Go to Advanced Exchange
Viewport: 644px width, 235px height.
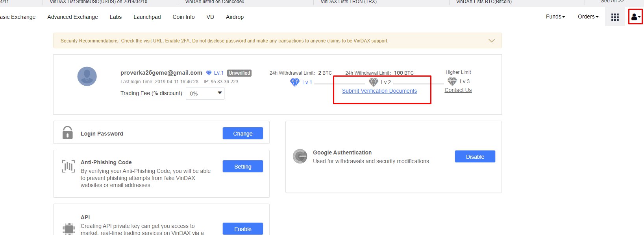tap(72, 17)
